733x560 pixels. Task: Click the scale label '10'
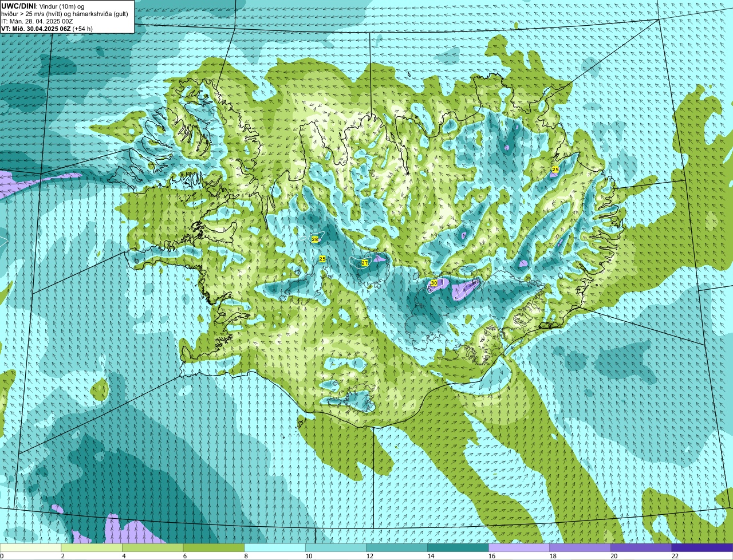pyautogui.click(x=309, y=556)
